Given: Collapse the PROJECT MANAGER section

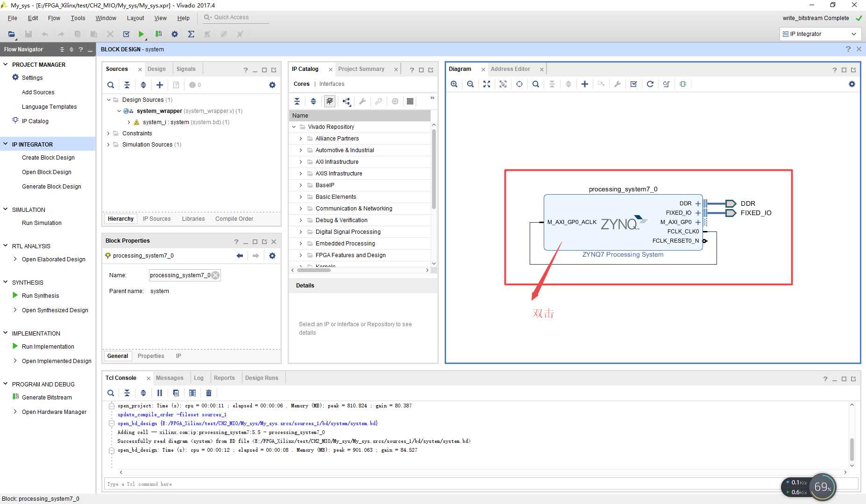Looking at the screenshot, I should (6, 64).
